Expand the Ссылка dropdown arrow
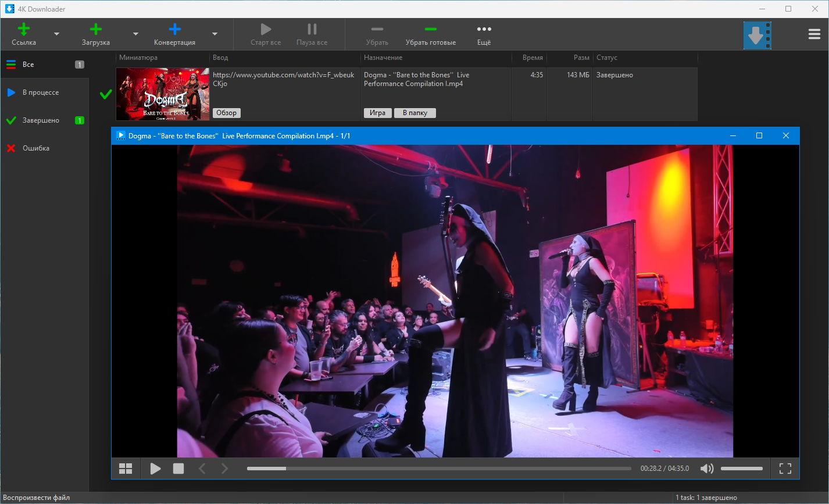Screen dimensions: 829x504 56,34
